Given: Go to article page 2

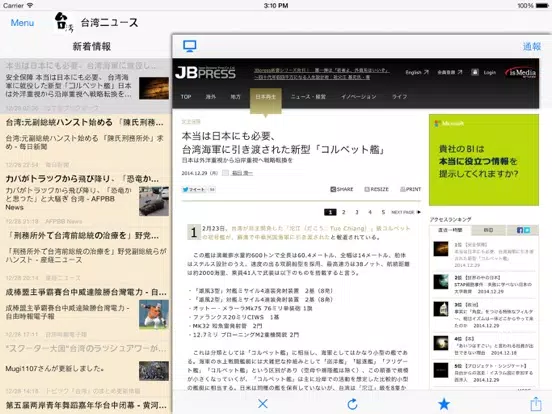Looking at the screenshot, I should point(344,212).
